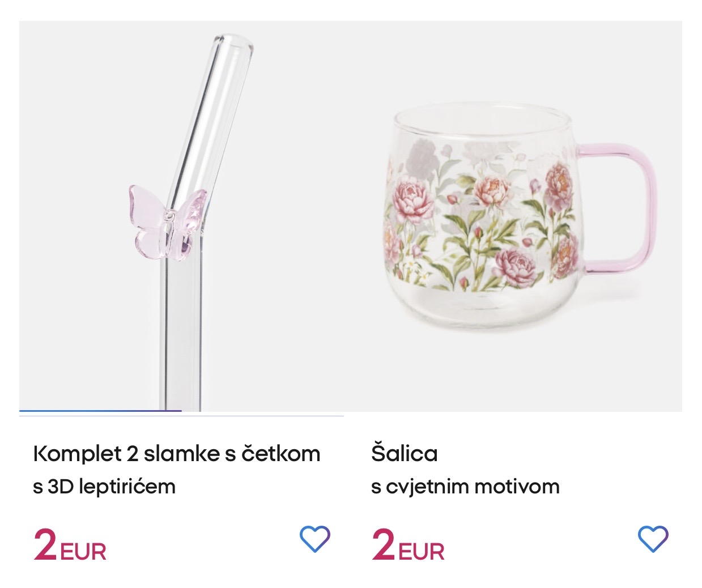This screenshot has height=588, width=702.
Task: Click the mug's 2 EUR price
Action: pos(384,546)
